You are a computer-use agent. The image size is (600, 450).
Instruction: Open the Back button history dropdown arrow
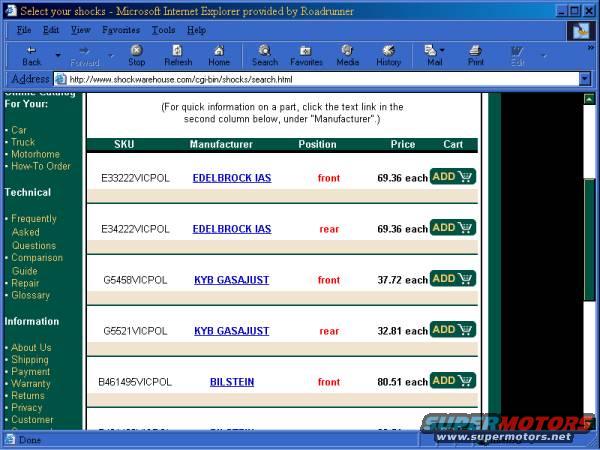click(58, 55)
